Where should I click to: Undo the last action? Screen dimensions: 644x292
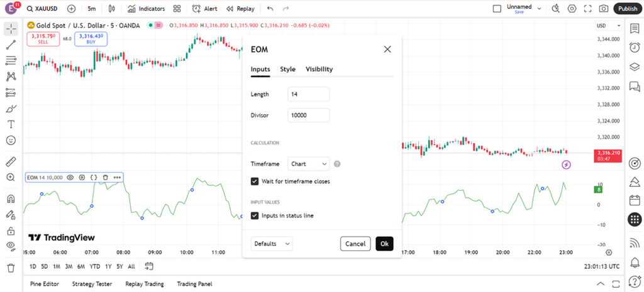pyautogui.click(x=270, y=9)
